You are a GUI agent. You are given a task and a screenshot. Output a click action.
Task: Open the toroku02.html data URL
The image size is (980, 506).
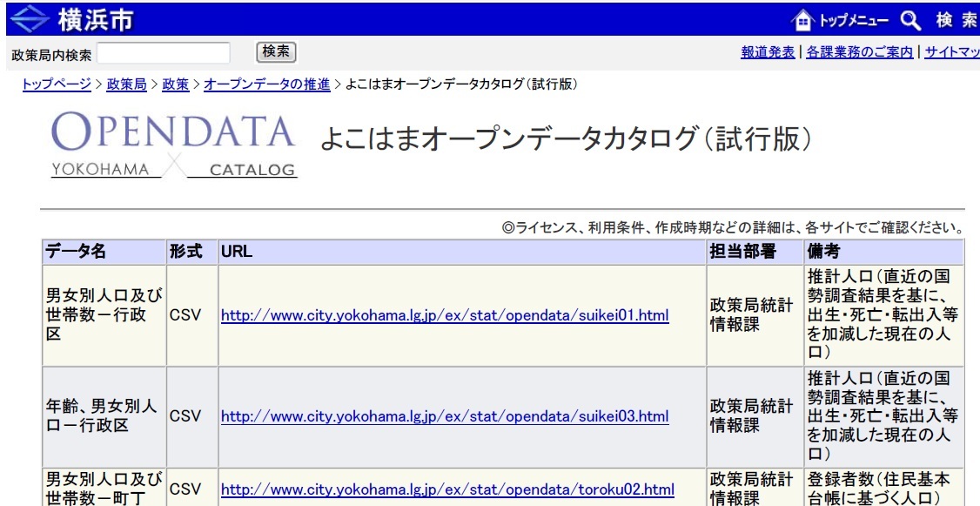coord(447,489)
